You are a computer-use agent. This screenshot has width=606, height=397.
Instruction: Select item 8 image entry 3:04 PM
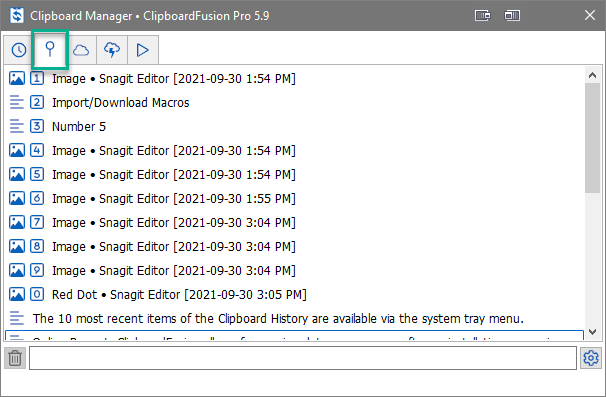tap(174, 246)
